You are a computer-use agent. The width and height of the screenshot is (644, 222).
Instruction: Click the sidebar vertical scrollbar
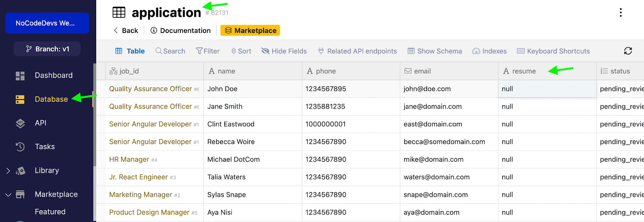95,115
